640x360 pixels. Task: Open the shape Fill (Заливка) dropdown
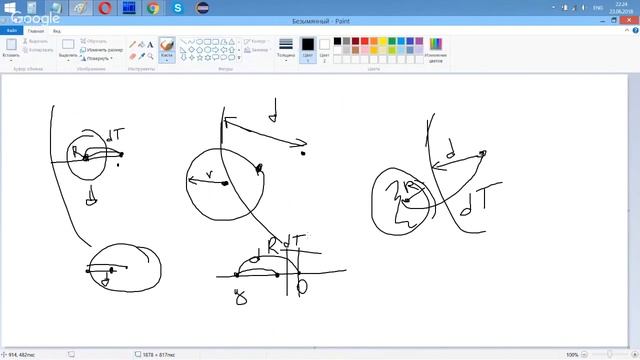[x=256, y=50]
